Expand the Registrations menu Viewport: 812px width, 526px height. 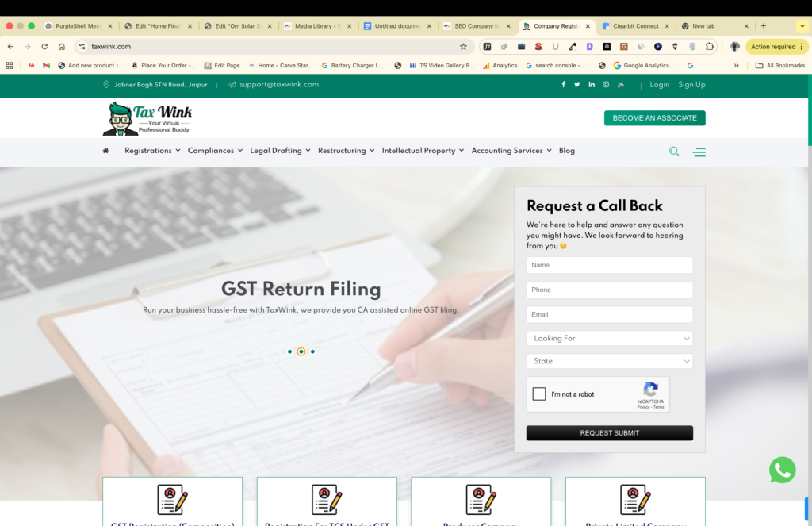[151, 151]
